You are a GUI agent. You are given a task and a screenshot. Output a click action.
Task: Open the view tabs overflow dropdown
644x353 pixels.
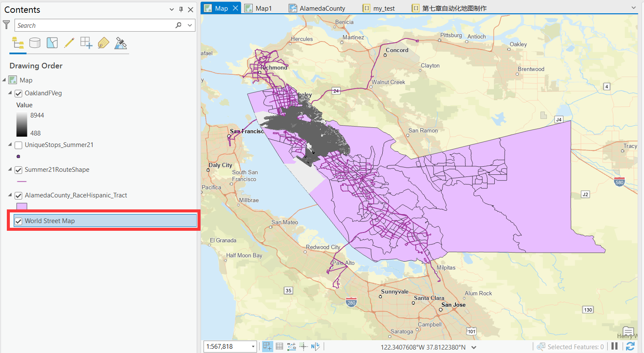[633, 8]
